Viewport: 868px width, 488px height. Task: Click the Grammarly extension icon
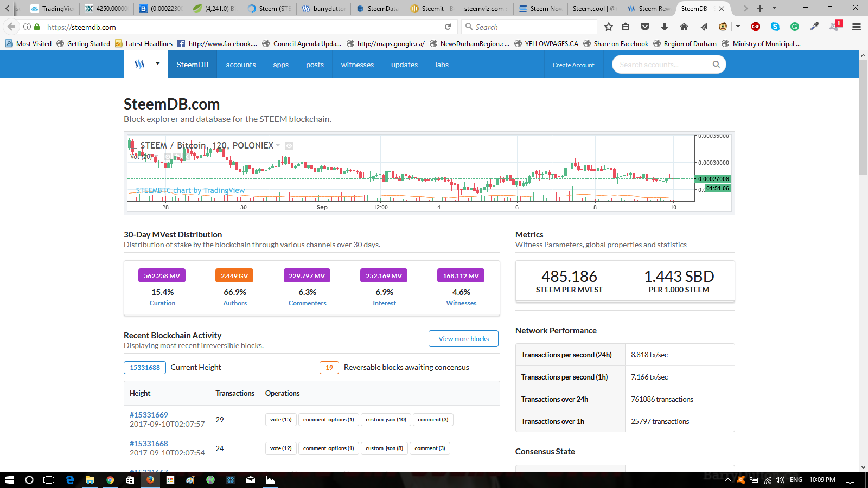(795, 27)
